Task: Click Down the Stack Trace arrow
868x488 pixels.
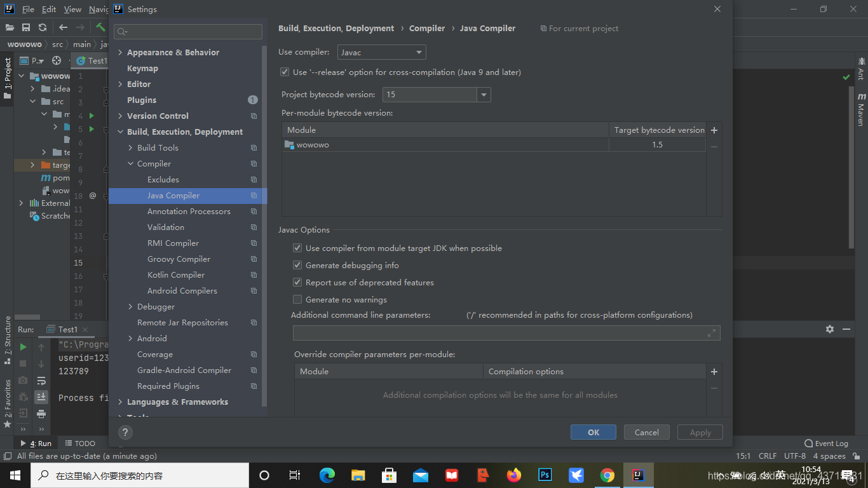Action: (x=41, y=364)
